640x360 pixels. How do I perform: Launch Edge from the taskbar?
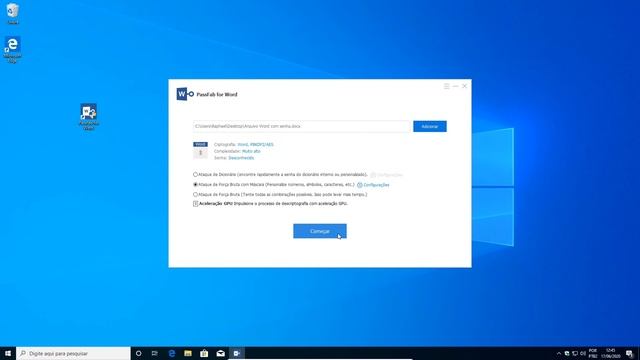[171, 353]
